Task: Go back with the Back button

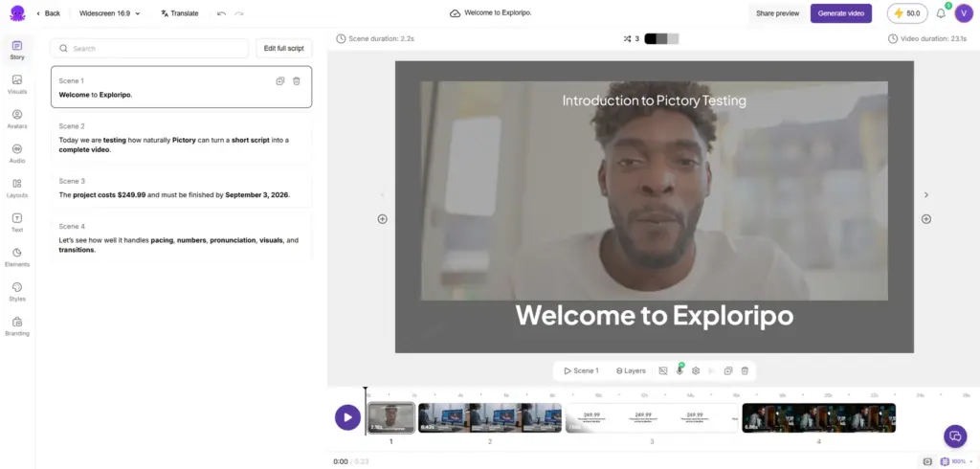Action: coord(48,13)
